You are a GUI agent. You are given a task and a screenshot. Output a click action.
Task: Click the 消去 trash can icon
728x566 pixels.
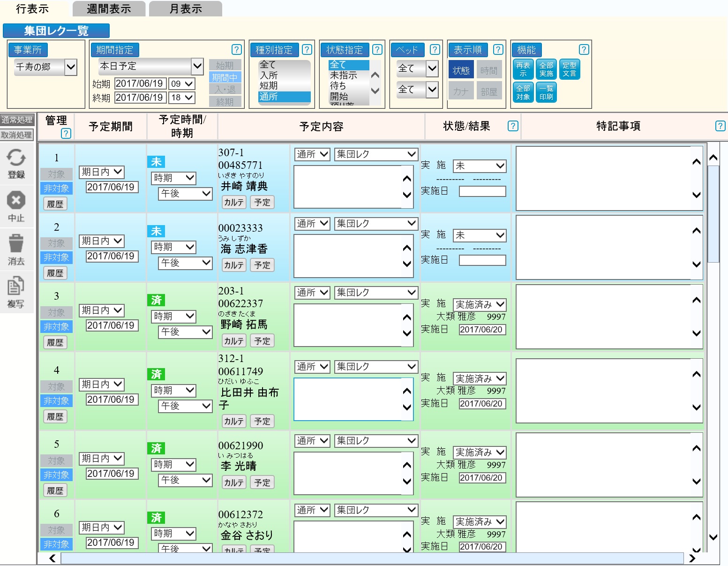(x=16, y=244)
